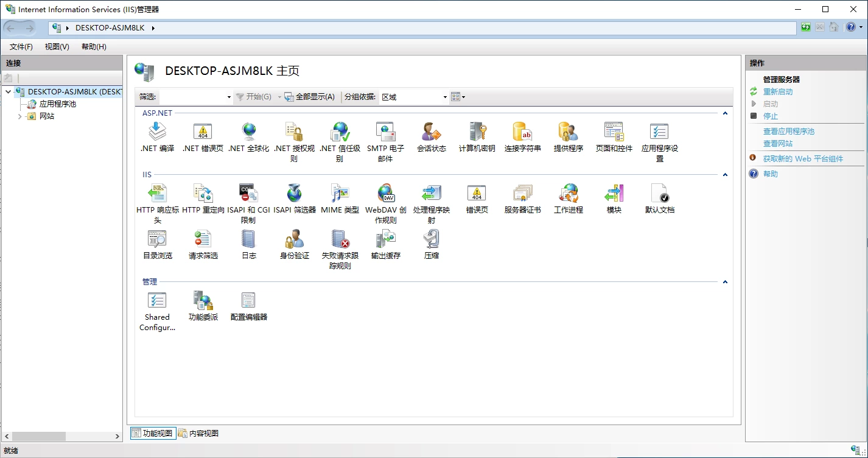868x458 pixels.
Task: Open the 默认文档 feature
Action: pyautogui.click(x=659, y=199)
